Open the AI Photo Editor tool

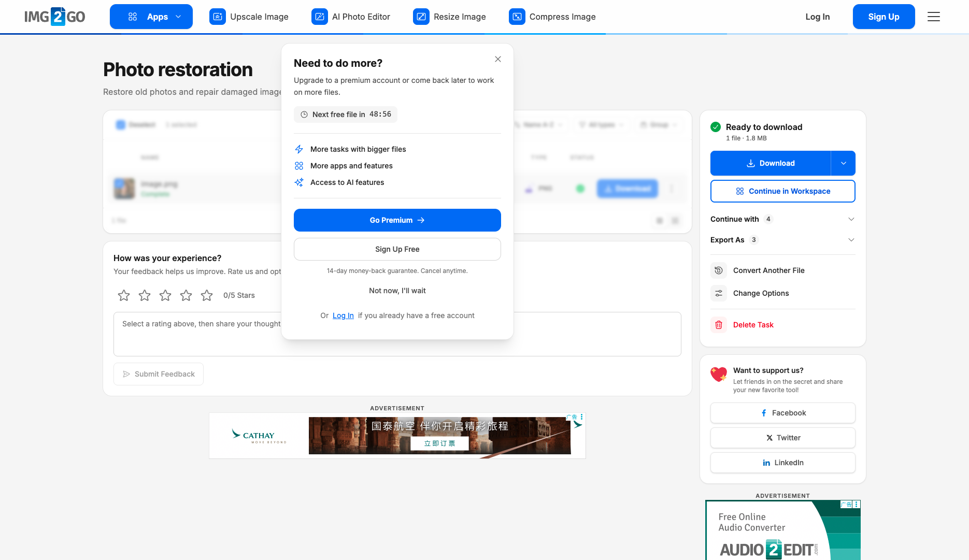351,17
